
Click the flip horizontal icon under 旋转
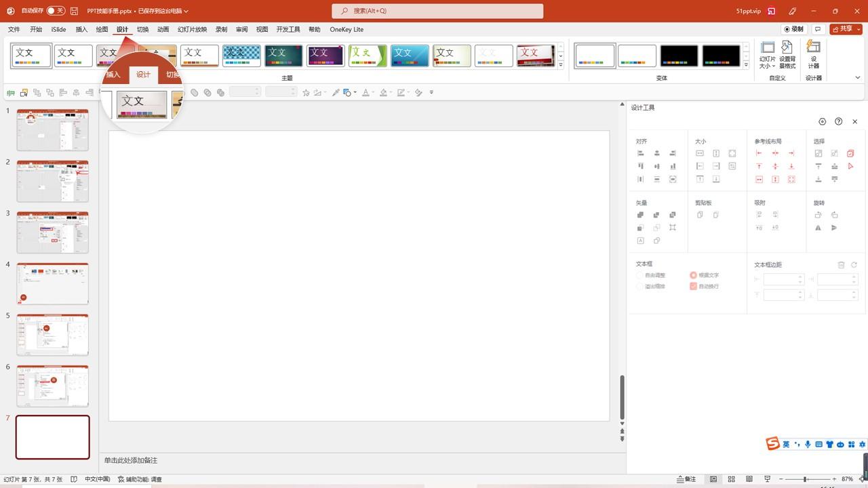(x=818, y=228)
